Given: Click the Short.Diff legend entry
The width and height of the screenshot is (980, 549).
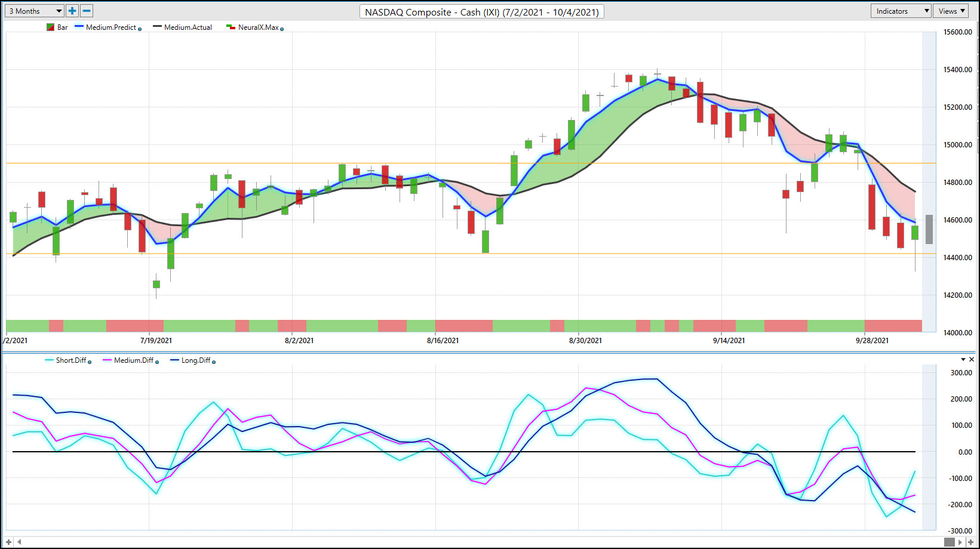Looking at the screenshot, I should pos(70,360).
